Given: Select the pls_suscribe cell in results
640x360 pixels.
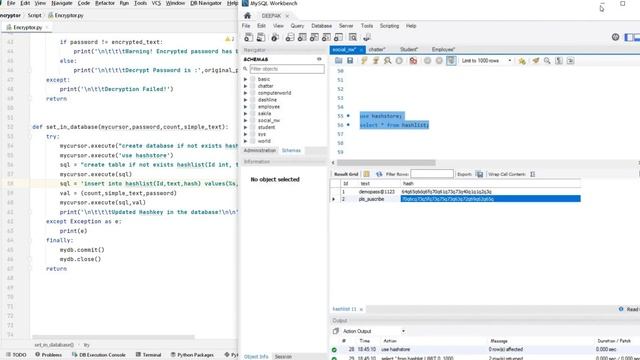Looking at the screenshot, I should pyautogui.click(x=371, y=199).
